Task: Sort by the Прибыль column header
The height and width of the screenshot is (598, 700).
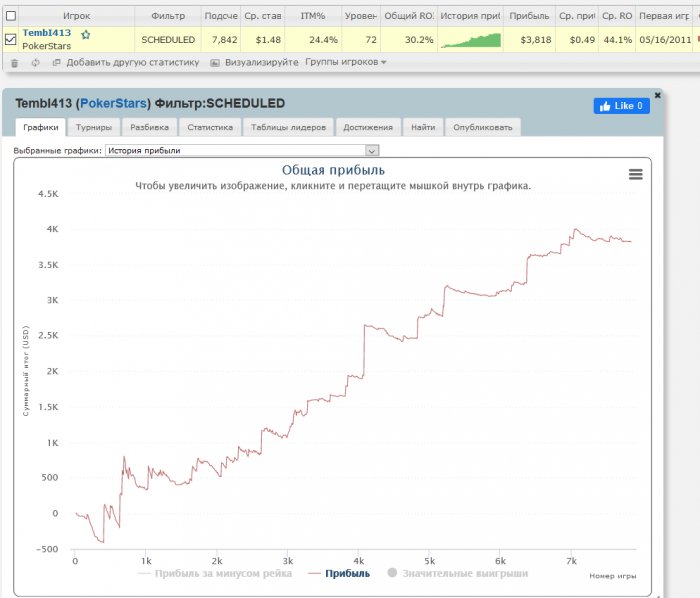Action: point(529,16)
